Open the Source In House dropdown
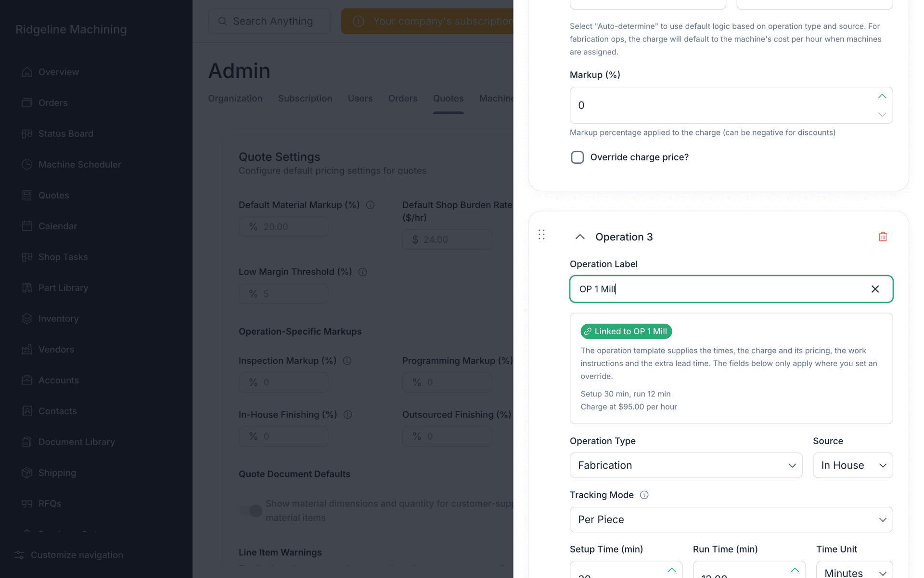The image size is (924, 578). coord(853,465)
